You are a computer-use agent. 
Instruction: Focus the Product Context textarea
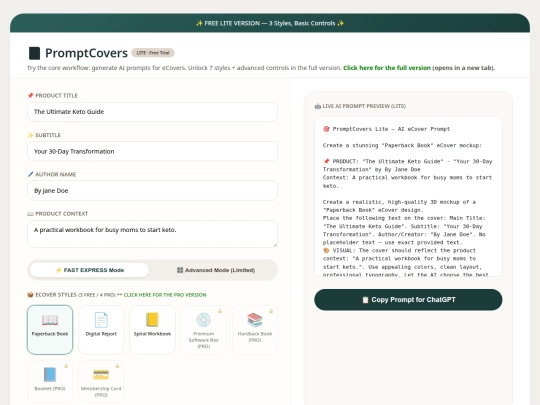[152, 234]
